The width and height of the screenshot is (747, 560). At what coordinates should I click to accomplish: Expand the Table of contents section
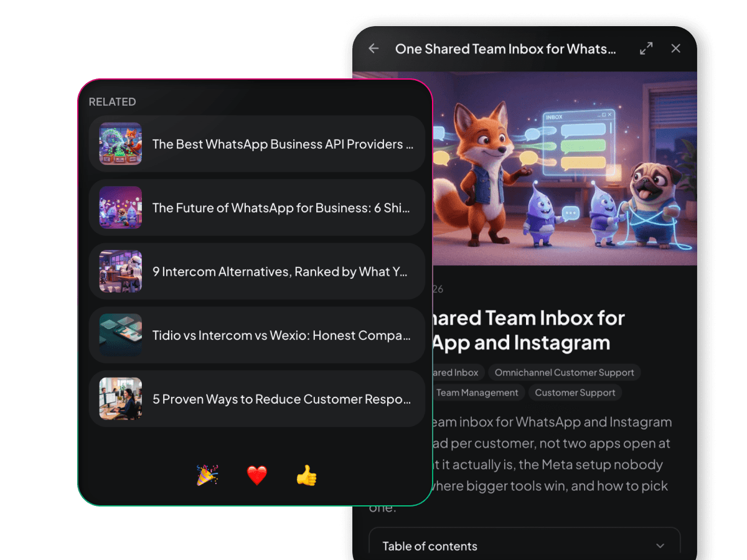point(525,546)
